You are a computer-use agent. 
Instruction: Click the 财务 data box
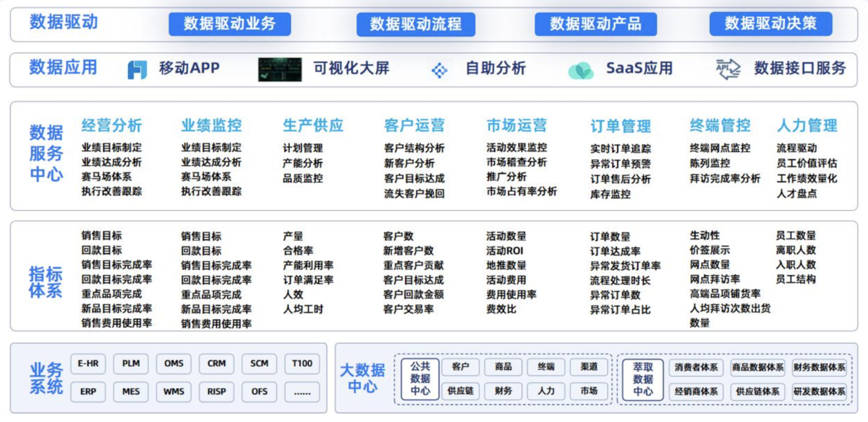coord(503,391)
